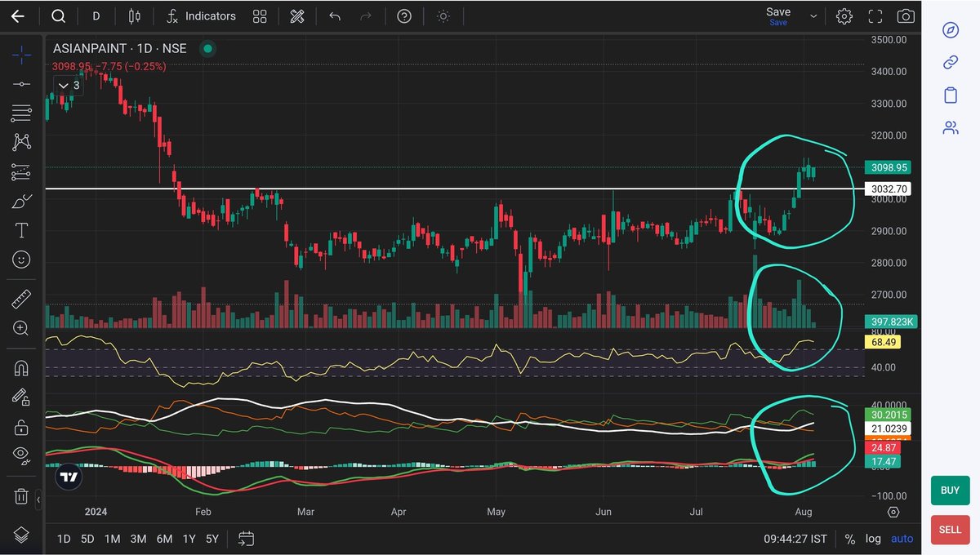The width and height of the screenshot is (980, 555).
Task: Toggle magnet snapping mode
Action: point(22,367)
